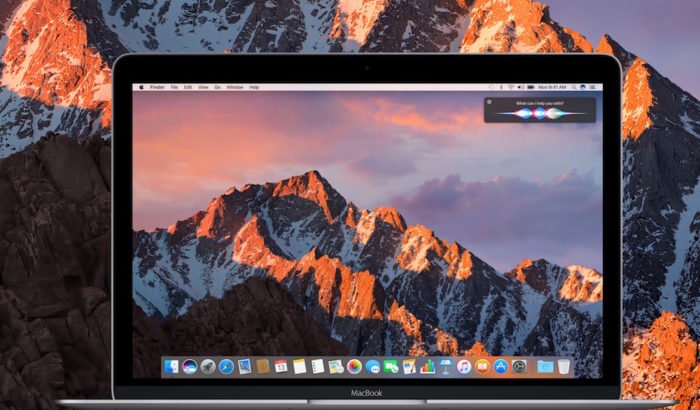Open Safari compass icon in dock
The height and width of the screenshot is (410, 700).
226,367
